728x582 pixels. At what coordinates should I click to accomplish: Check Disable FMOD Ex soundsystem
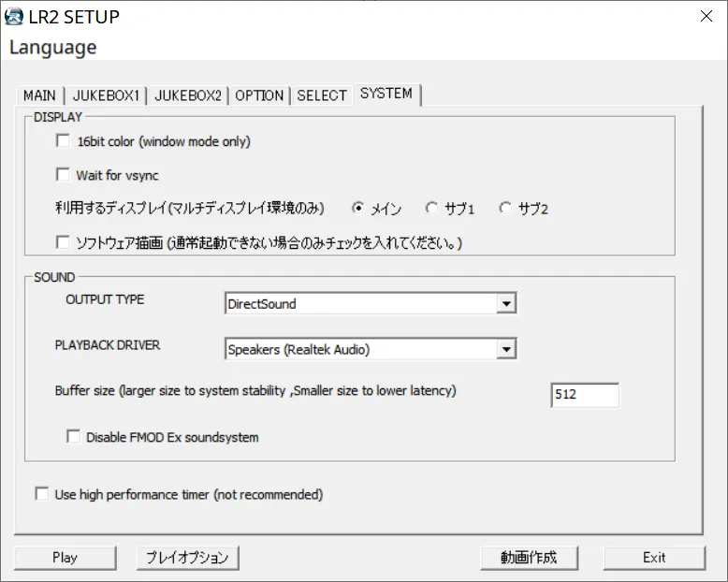73,436
